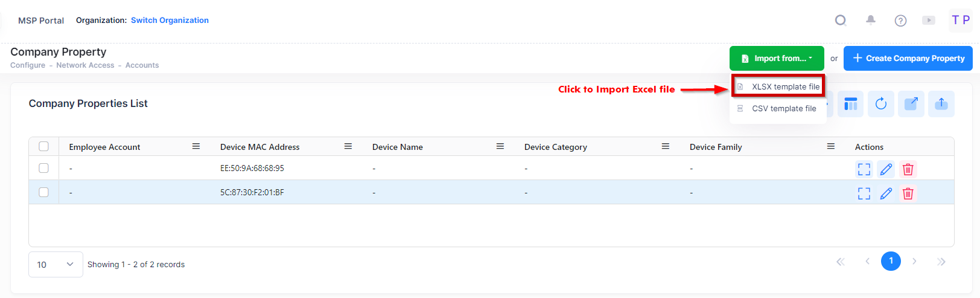
Task: Open the video tutorial icon
Action: pyautogui.click(x=929, y=21)
